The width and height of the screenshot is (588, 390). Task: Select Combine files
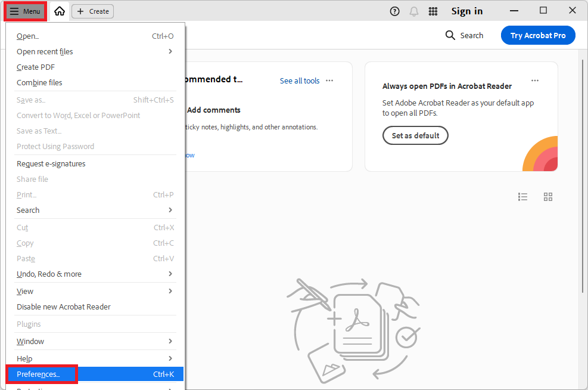click(38, 82)
